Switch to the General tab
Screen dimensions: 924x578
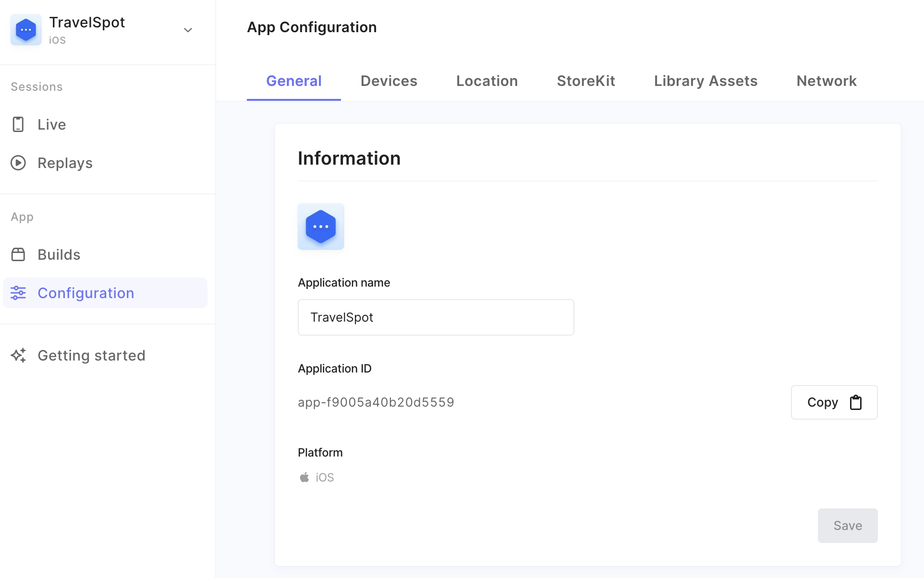(x=294, y=81)
